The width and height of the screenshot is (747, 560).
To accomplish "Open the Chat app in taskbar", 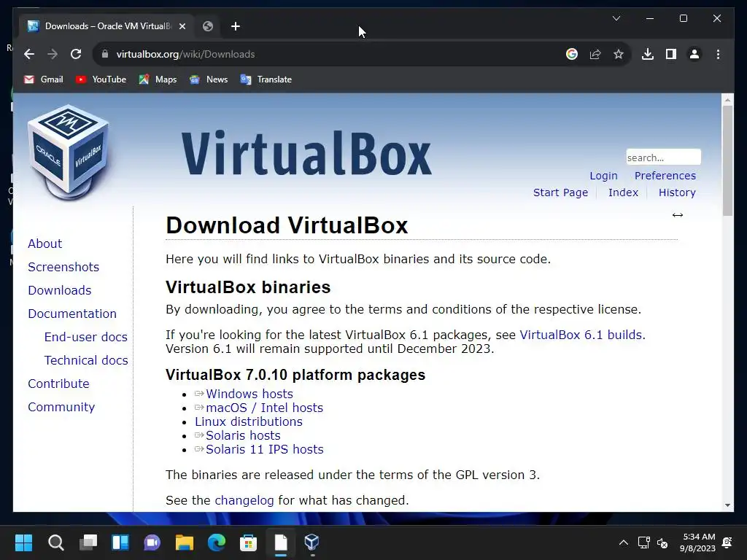I will point(152,542).
